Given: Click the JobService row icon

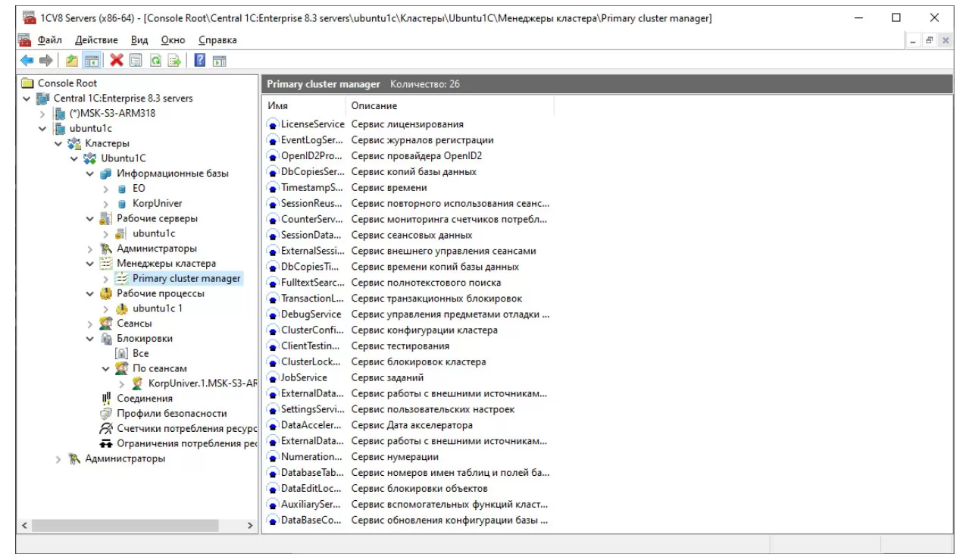Looking at the screenshot, I should tap(273, 377).
